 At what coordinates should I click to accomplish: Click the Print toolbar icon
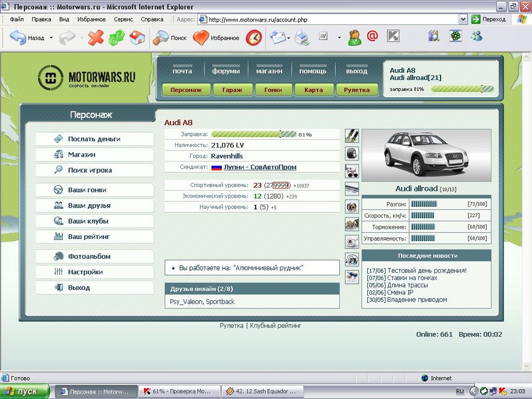[302, 38]
